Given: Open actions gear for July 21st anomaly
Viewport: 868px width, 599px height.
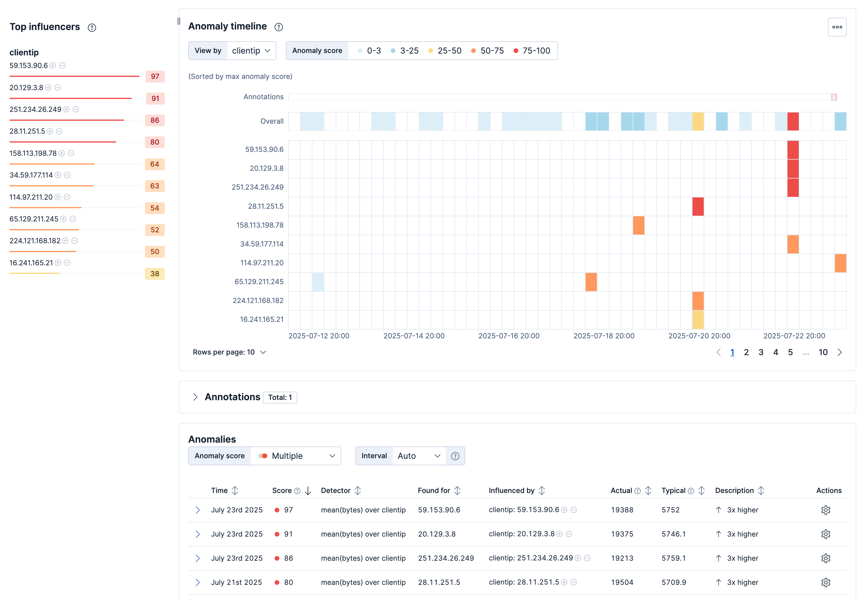Looking at the screenshot, I should coord(826,582).
